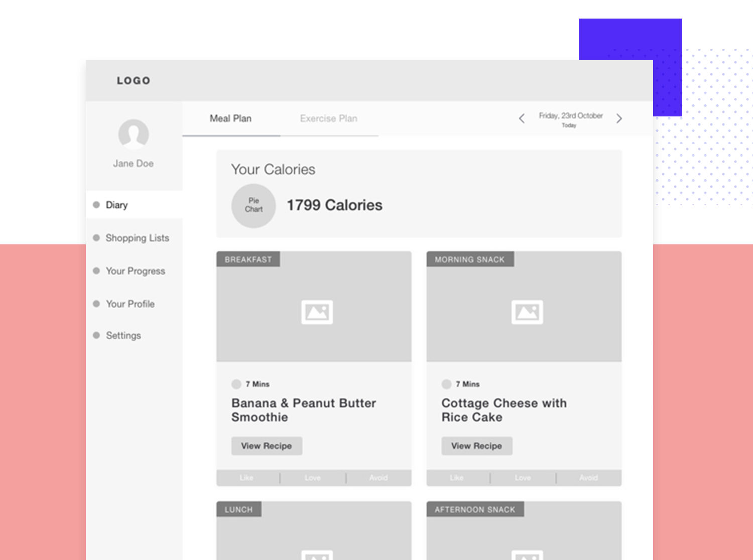Click the Your Calories heading
This screenshot has width=753, height=560.
(x=273, y=170)
